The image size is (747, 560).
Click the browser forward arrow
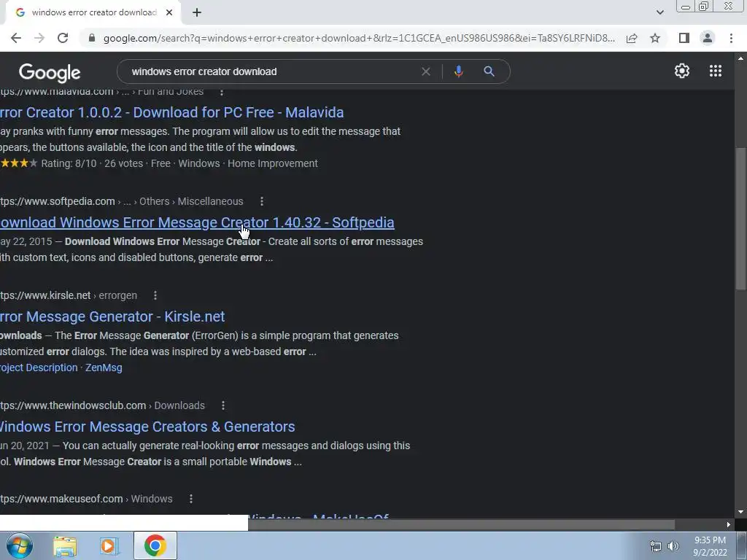(x=39, y=38)
